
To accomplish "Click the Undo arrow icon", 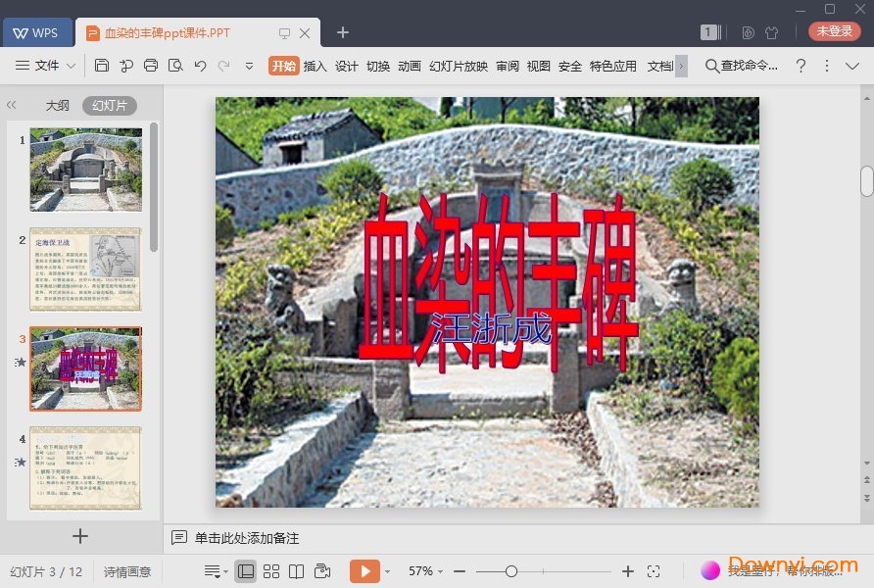I will 200,66.
